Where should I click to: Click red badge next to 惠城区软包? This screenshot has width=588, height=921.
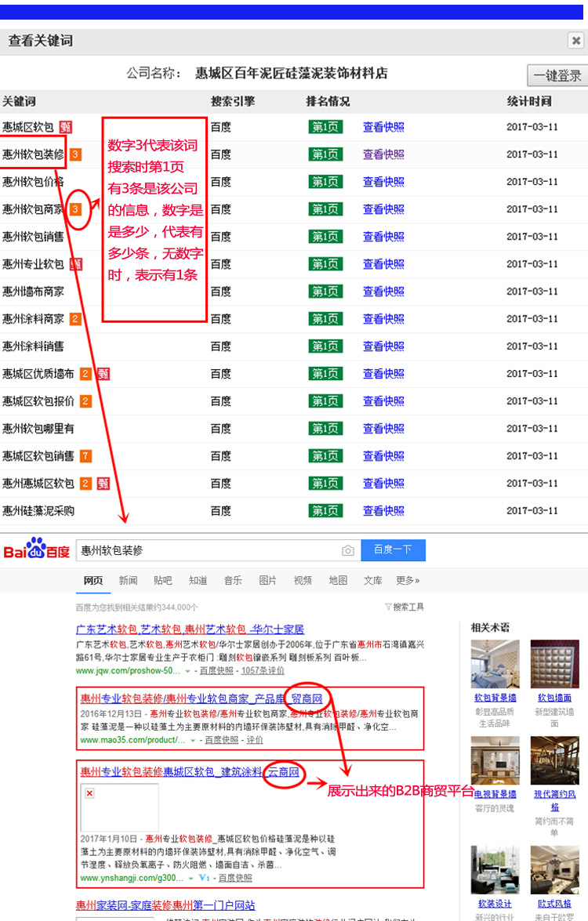66,127
